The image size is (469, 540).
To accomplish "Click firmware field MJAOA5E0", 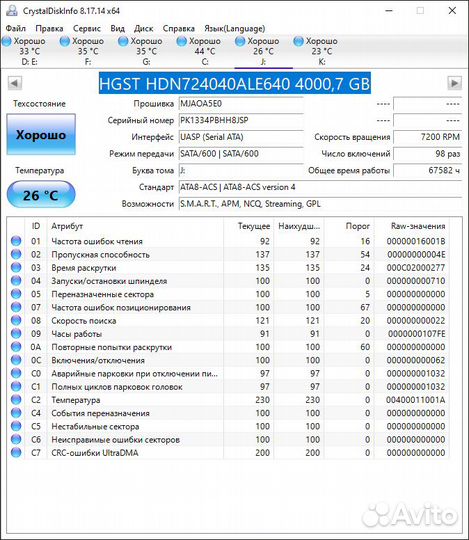I will 241,104.
